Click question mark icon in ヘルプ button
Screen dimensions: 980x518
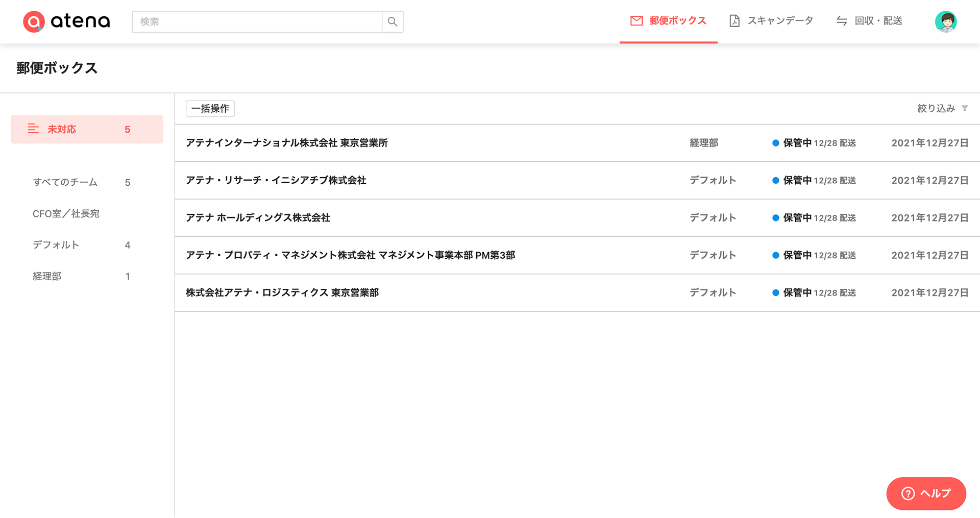point(908,494)
